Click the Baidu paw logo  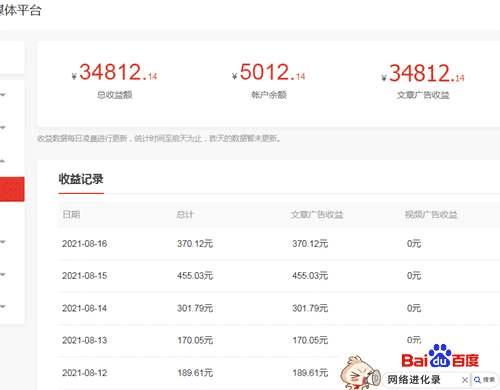coord(440,356)
